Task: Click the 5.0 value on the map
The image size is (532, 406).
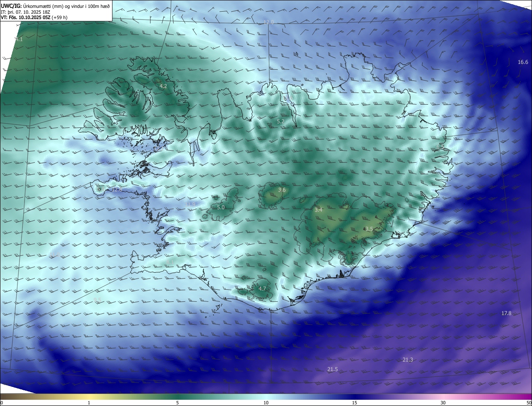Action: point(221,208)
